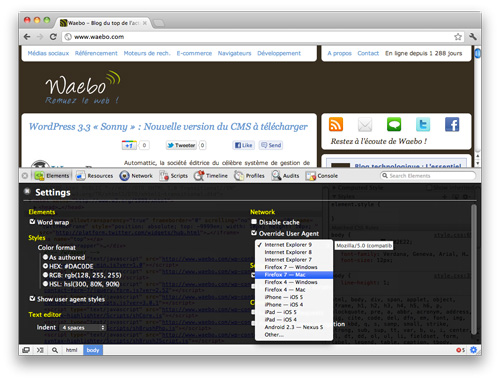Choose Internet Explorer 9 user agent
The image size is (500, 381).
click(x=294, y=245)
